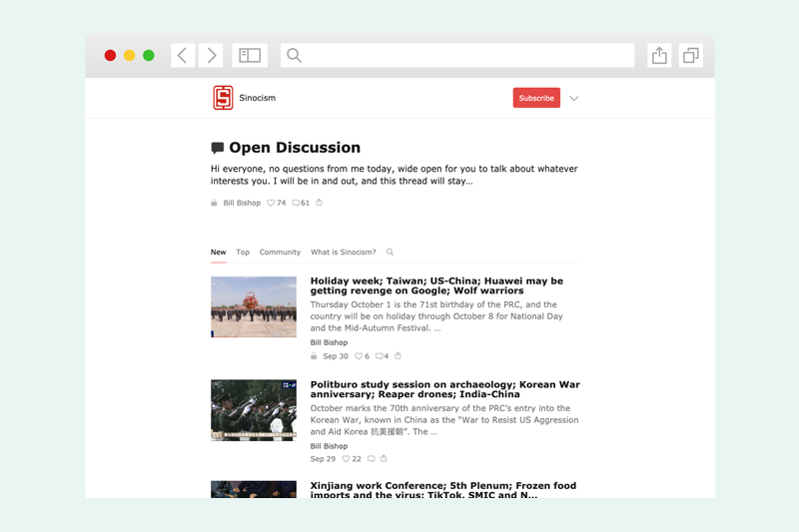
Task: Show all browser tabs overview
Action: pos(690,56)
